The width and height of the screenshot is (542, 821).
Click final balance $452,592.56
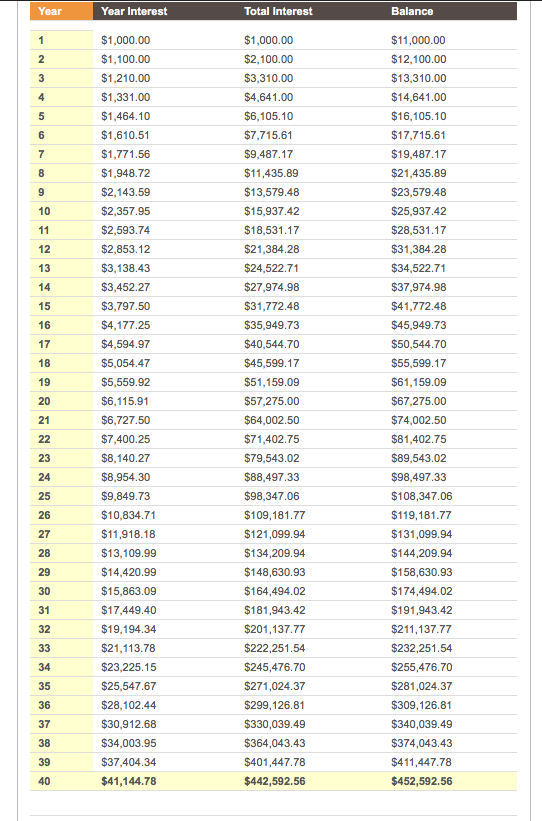click(x=422, y=781)
